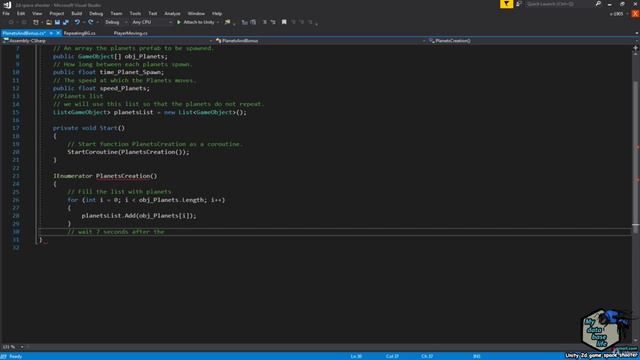Click the Navigate Backward toolbar icon
Screen dimensions: 640x360
coord(11,22)
